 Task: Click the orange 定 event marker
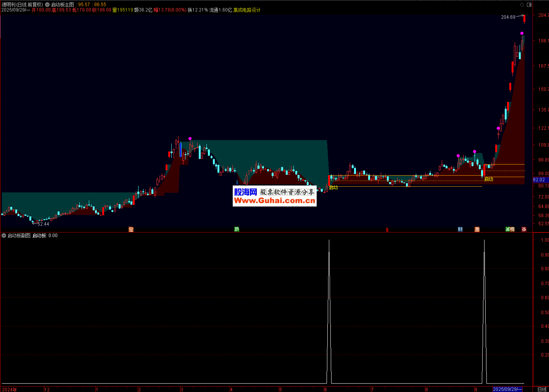[x=131, y=229]
